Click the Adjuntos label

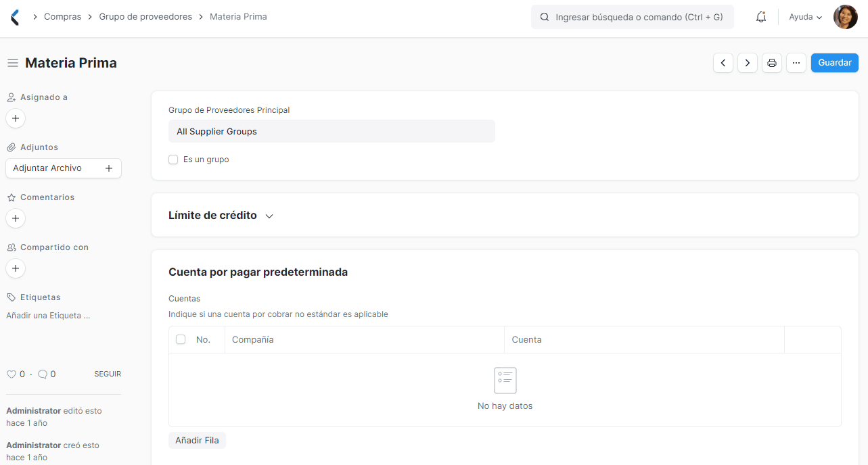[x=39, y=147]
